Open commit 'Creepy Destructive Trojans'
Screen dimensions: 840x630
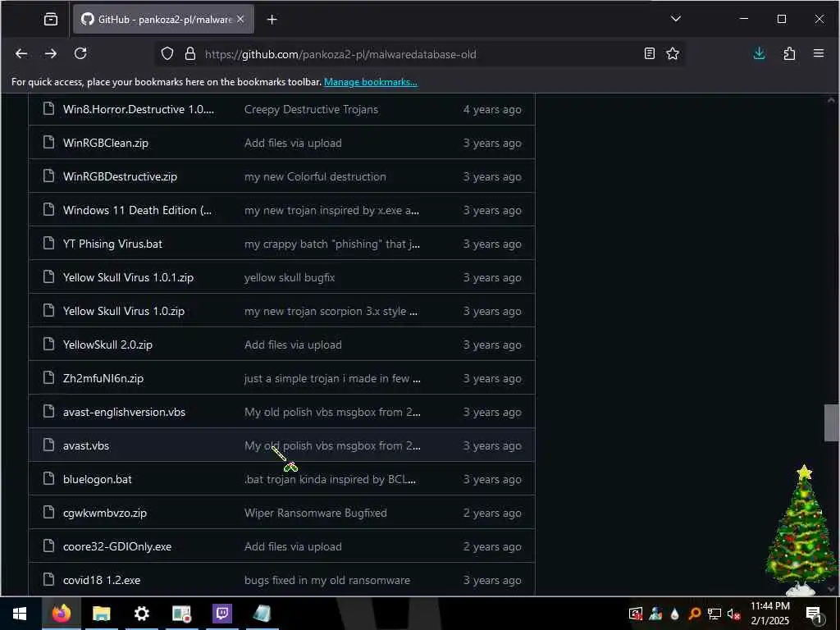[311, 109]
